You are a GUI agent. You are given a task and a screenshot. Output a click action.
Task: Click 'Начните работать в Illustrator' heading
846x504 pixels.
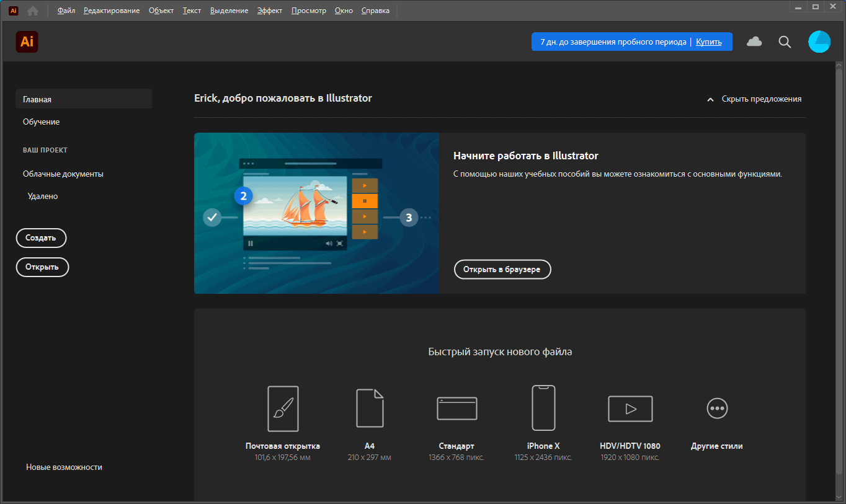(526, 156)
